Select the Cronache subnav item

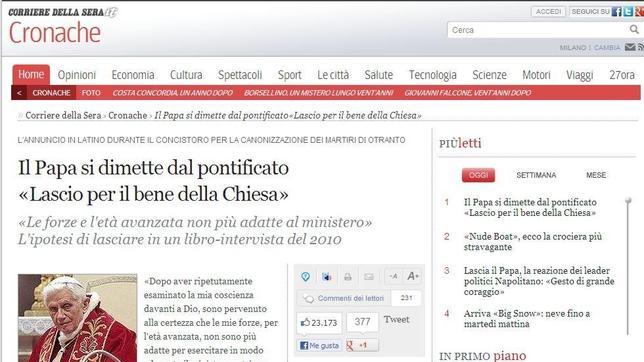(51, 93)
